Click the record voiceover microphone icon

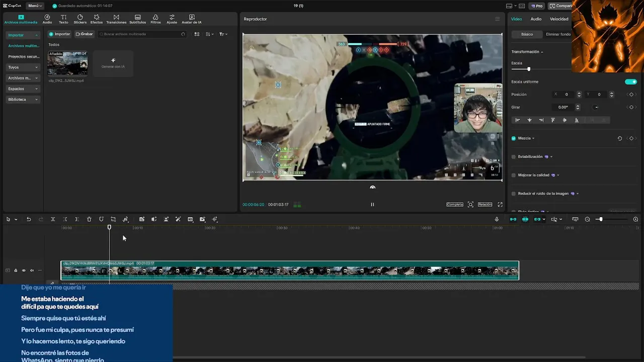497,219
